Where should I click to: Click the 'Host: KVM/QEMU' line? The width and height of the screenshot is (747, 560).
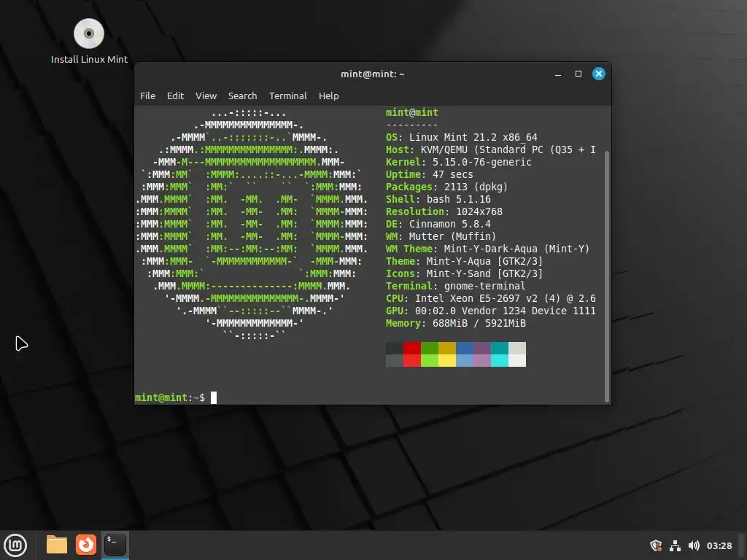[491, 149]
